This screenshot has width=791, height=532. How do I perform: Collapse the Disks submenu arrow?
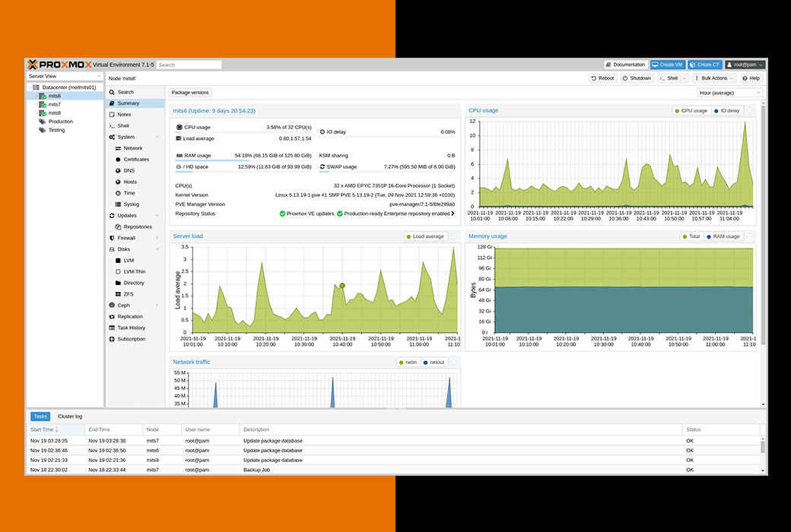[x=157, y=249]
